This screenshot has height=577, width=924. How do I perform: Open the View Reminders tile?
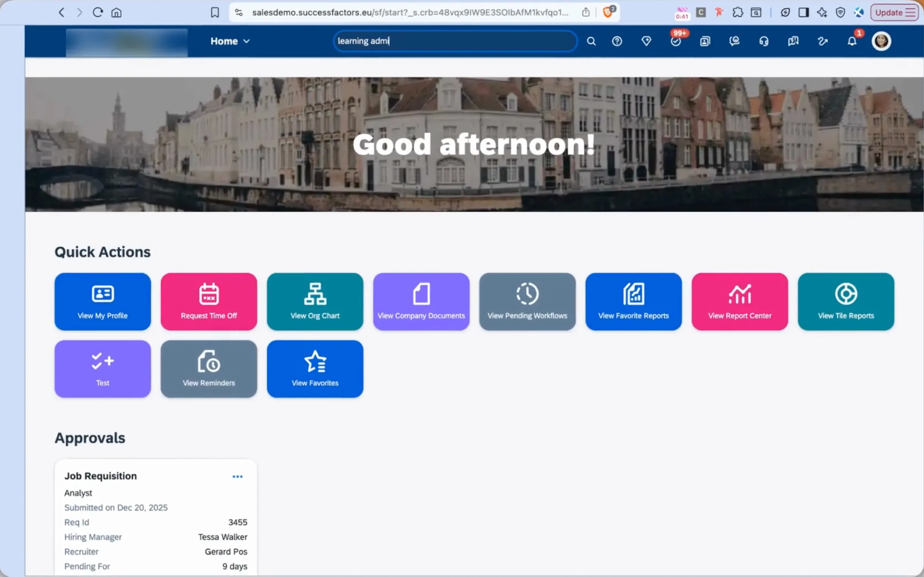(209, 369)
